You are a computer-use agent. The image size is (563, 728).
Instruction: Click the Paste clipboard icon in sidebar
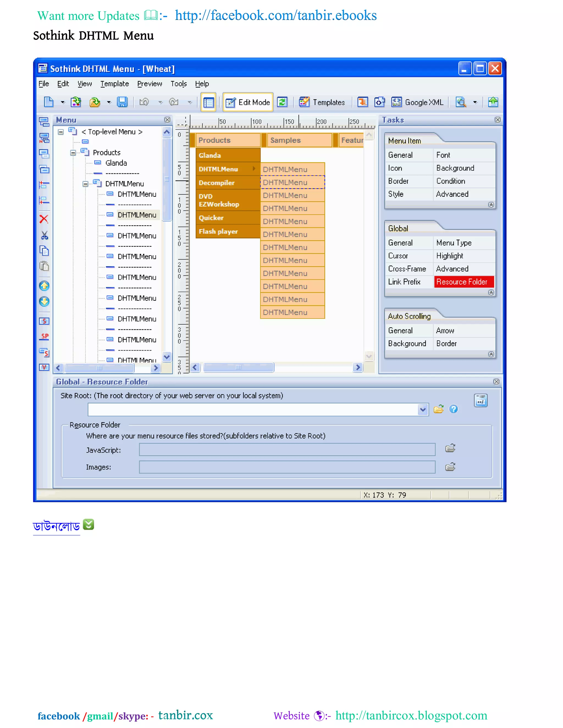[44, 266]
